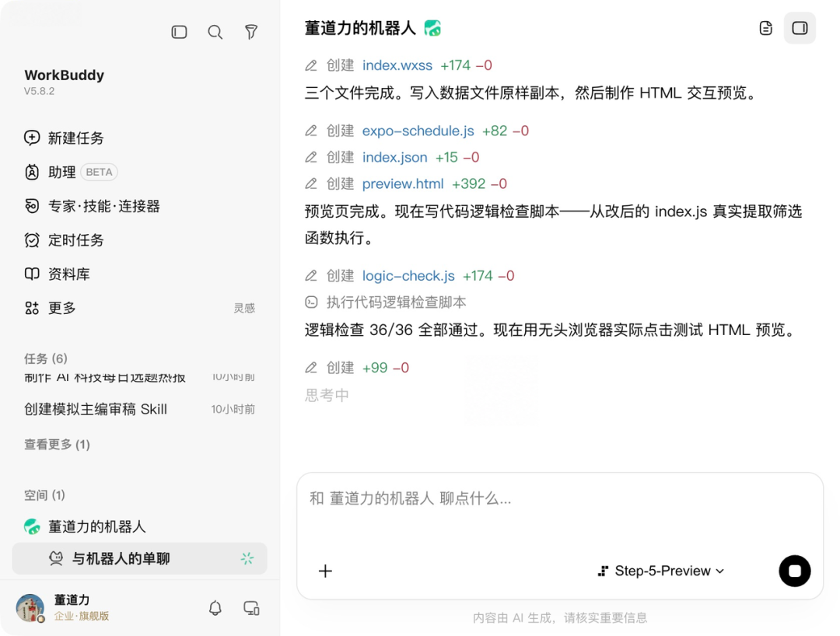Open the expo-schedule.js file link
The height and width of the screenshot is (636, 840).
click(x=418, y=131)
